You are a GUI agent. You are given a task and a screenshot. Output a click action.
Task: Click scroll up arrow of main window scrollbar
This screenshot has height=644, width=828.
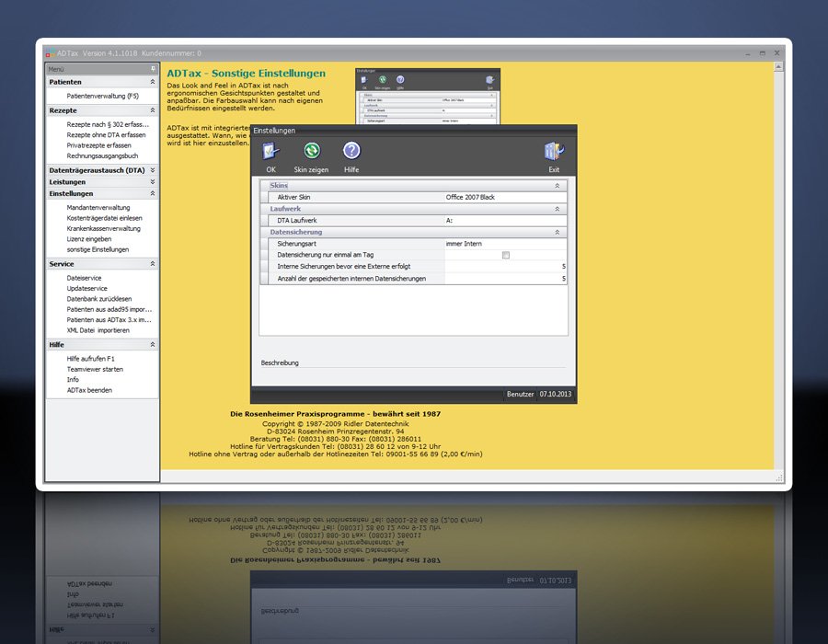[x=778, y=67]
